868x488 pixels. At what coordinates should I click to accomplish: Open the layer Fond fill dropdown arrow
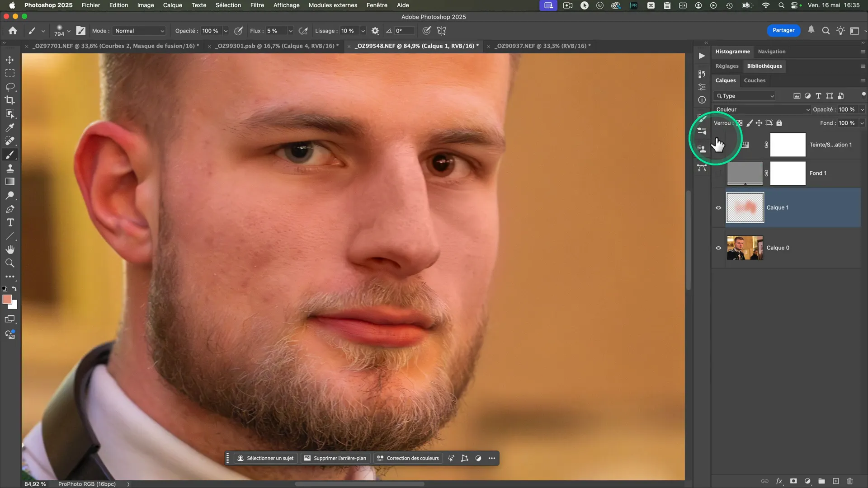pos(862,123)
